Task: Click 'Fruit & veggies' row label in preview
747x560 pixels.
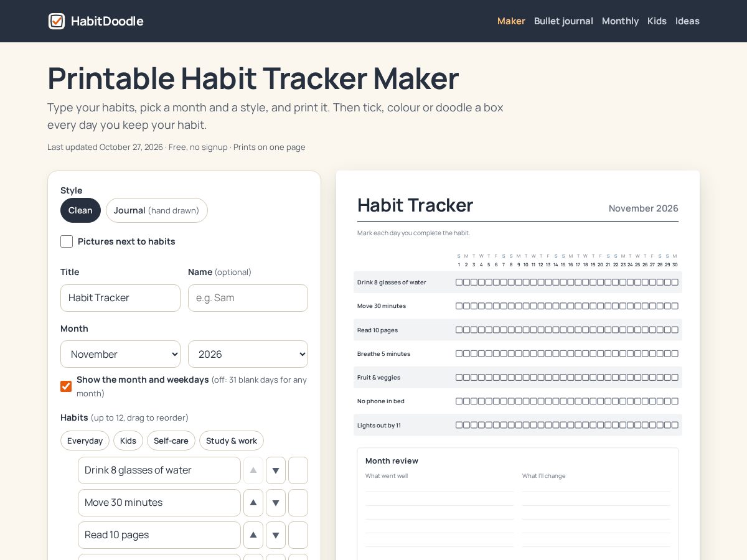Action: click(x=378, y=378)
